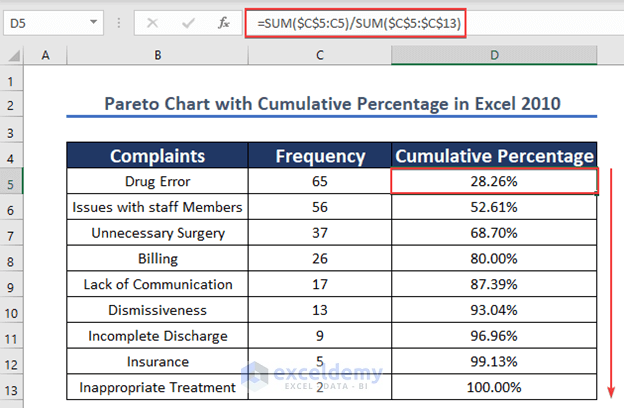This screenshot has width=624, height=408.
Task: Click the Select All corner triangle
Action: click(14, 55)
